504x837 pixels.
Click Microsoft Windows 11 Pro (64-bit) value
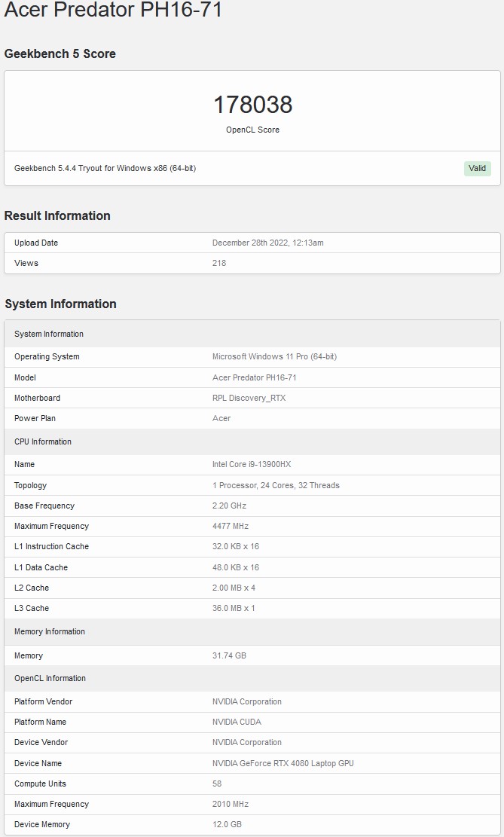pos(274,356)
